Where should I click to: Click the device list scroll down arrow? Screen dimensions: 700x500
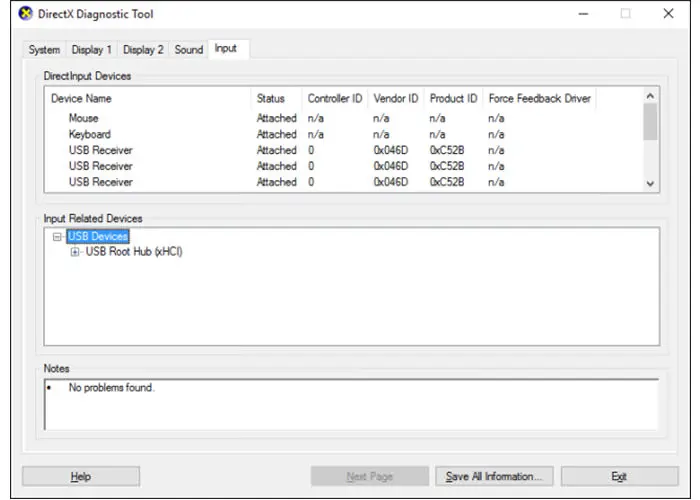tap(650, 183)
